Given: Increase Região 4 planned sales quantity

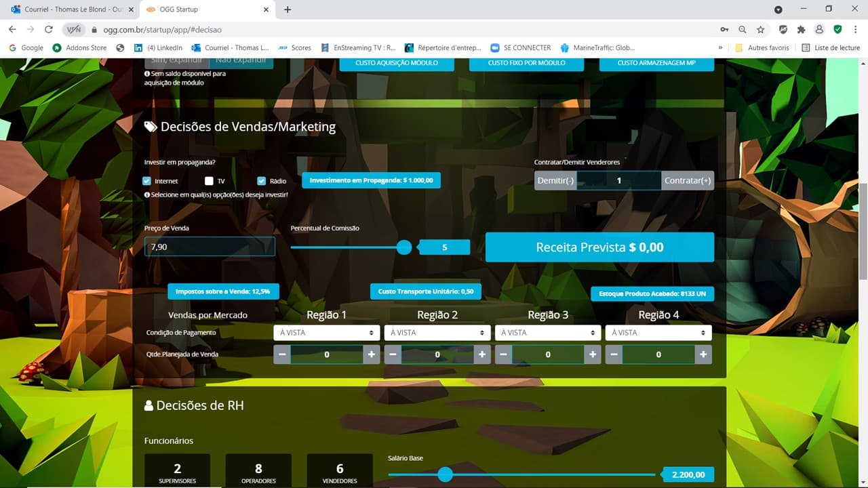Looking at the screenshot, I should pyautogui.click(x=703, y=354).
